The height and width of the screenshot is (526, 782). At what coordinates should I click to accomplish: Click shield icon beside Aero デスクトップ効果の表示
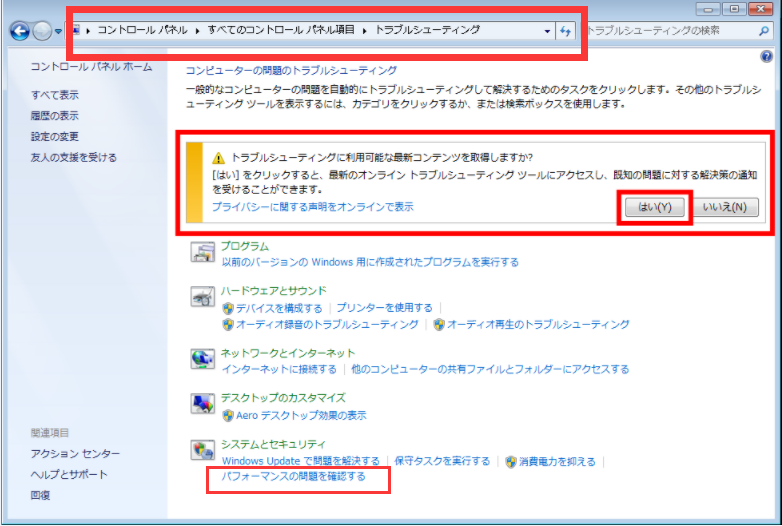click(228, 416)
